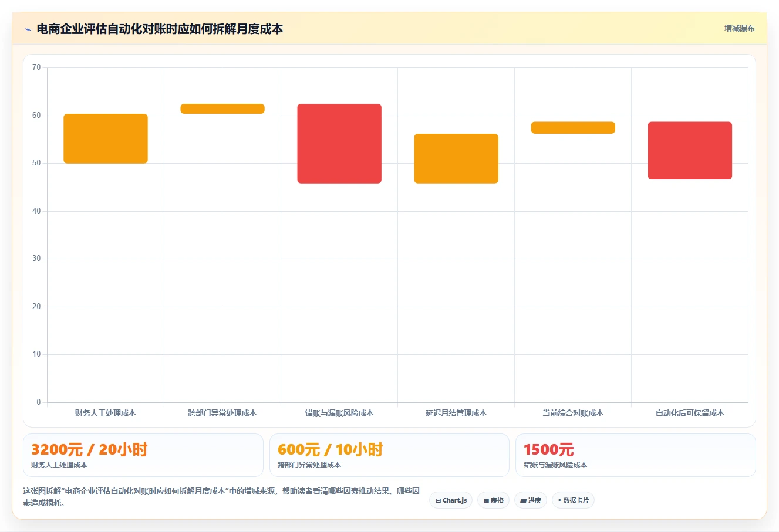
Task: Click the x-axis label 跨部门异常处理成本
Action: click(222, 413)
